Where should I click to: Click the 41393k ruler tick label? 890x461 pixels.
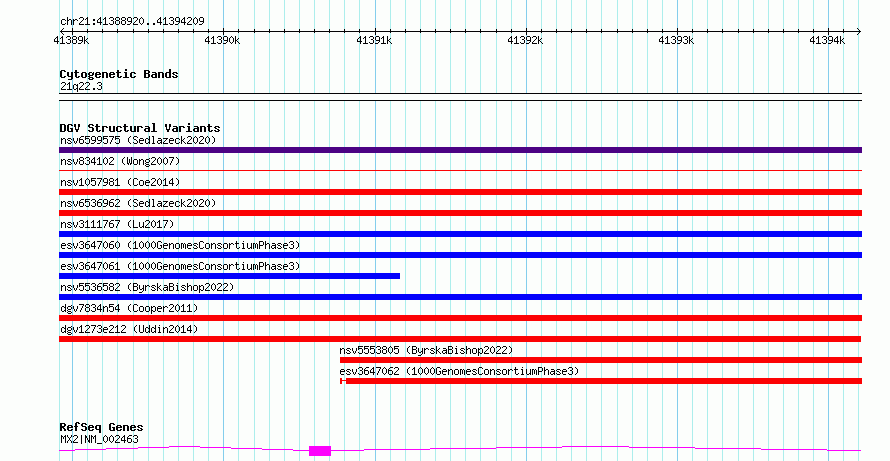tap(676, 40)
